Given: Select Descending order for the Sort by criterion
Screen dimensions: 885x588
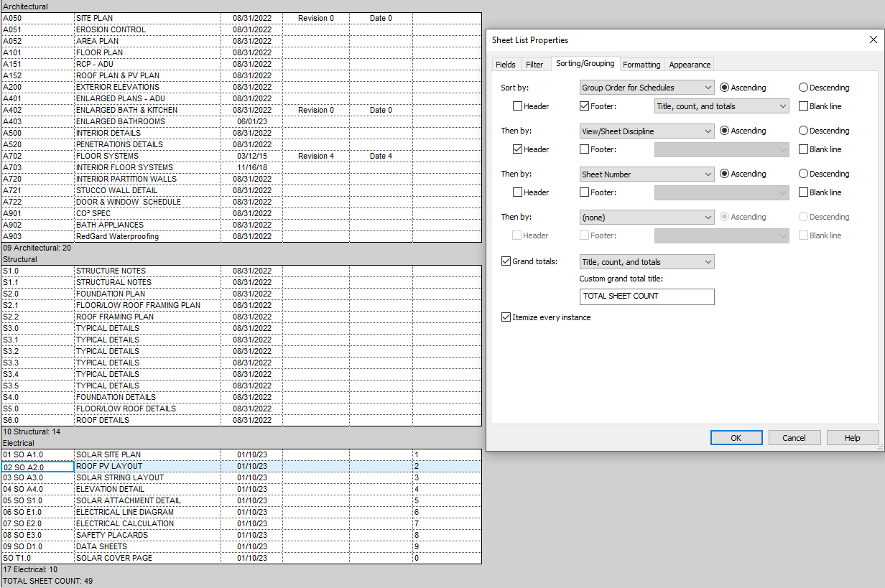Looking at the screenshot, I should [802, 87].
